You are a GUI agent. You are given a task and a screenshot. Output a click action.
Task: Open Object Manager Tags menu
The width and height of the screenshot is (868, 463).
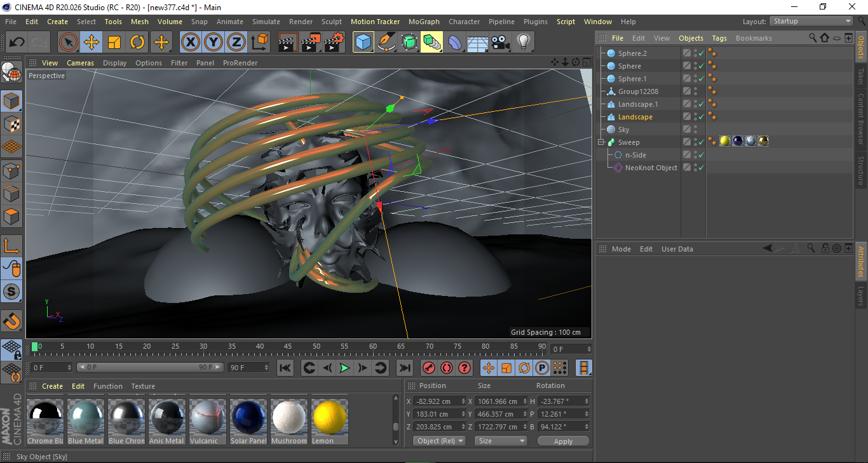point(719,38)
